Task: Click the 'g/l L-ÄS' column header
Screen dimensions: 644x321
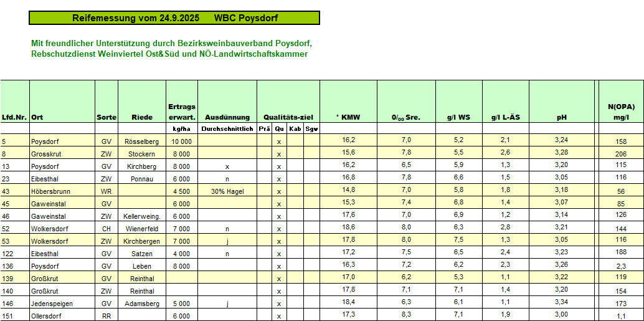Action: tap(505, 117)
